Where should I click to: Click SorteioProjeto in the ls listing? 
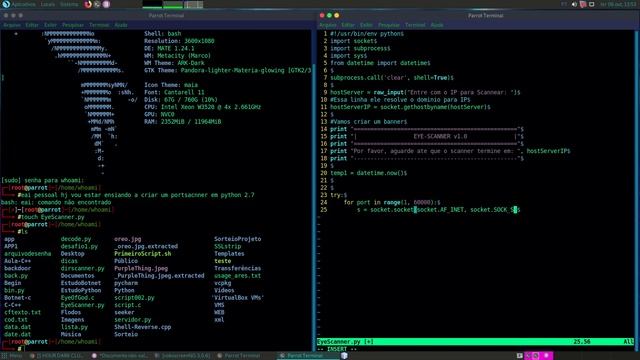point(238,239)
